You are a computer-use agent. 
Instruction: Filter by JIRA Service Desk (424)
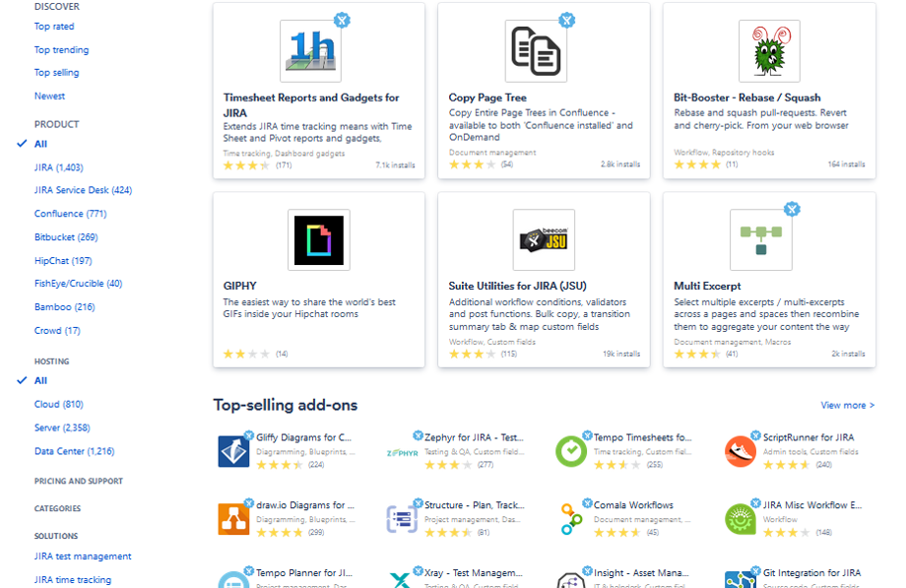click(83, 190)
